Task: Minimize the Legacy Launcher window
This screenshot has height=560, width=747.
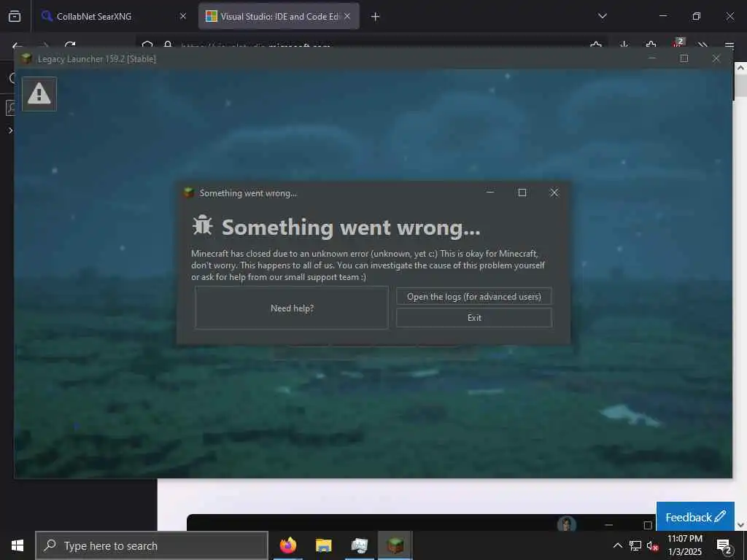Action: (x=652, y=58)
